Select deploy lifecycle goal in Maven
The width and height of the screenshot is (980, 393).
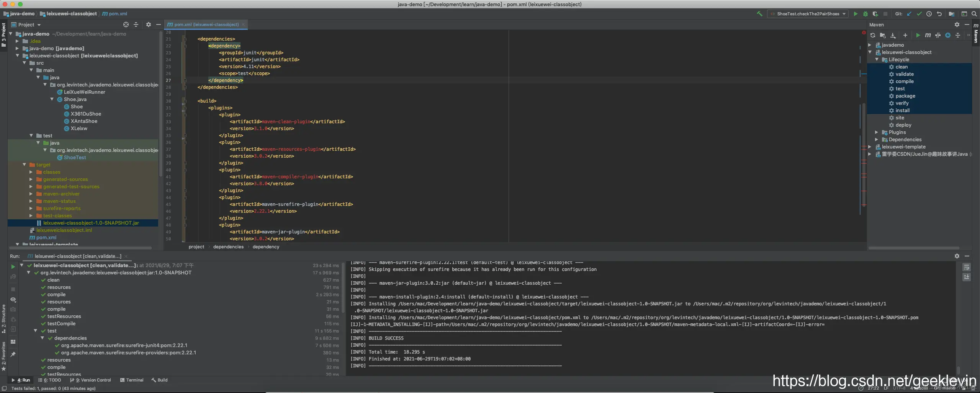point(903,125)
